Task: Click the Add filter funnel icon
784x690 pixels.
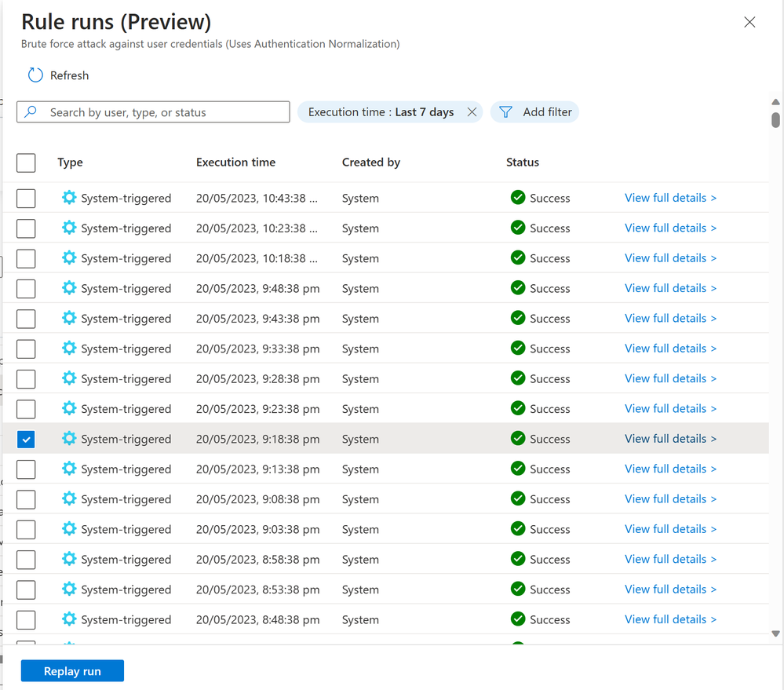Action: [x=505, y=112]
